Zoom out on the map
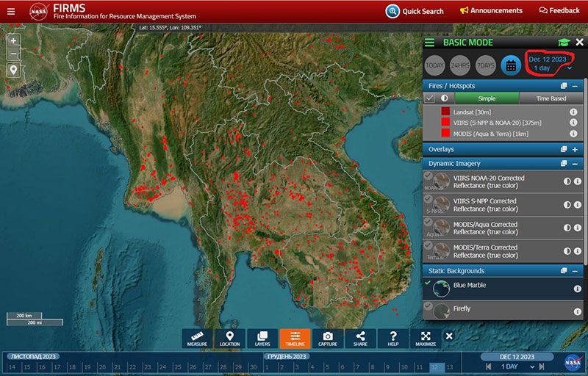This screenshot has width=588, height=376. 13,54
